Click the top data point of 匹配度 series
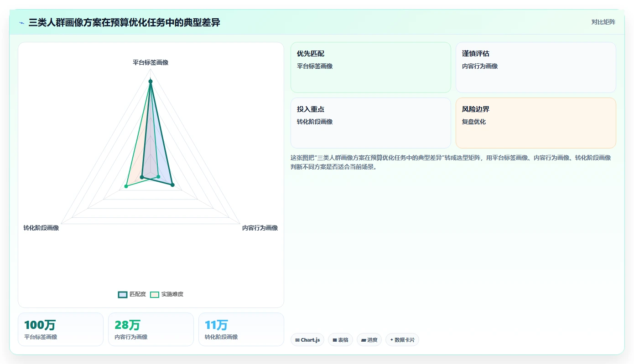Screen dimensions: 634x364 [x=151, y=81]
